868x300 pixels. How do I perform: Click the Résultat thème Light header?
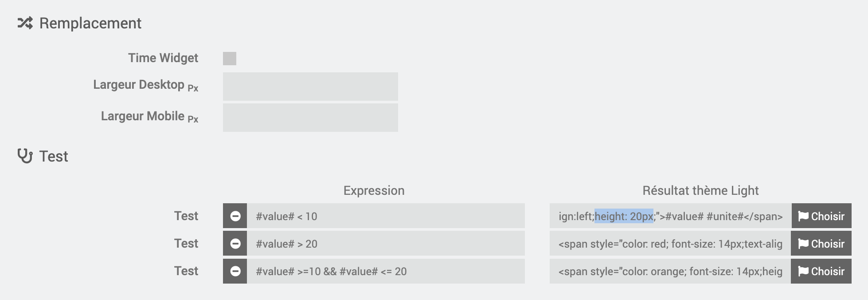(x=700, y=190)
